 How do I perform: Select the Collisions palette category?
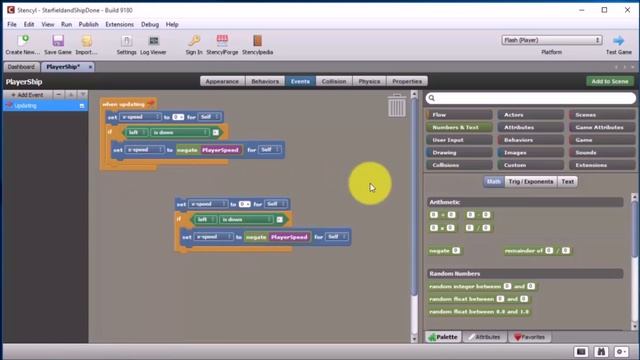(459, 165)
